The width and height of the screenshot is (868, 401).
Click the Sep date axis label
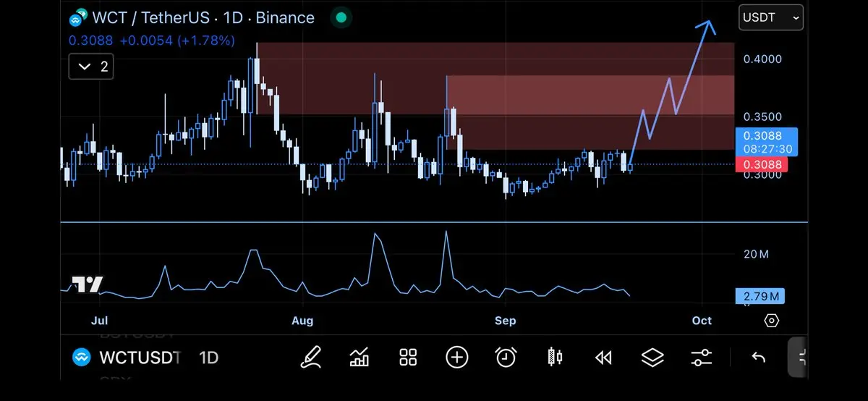pos(506,320)
